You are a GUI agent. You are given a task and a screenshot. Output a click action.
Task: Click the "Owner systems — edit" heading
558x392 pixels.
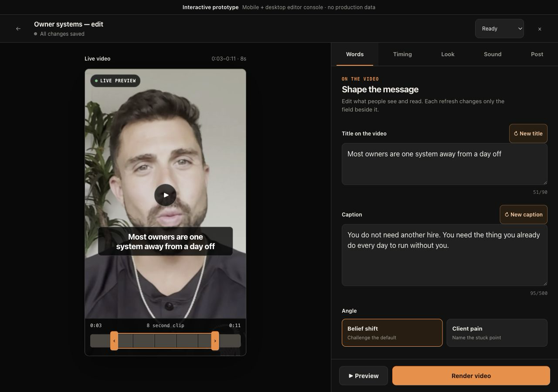(x=68, y=24)
